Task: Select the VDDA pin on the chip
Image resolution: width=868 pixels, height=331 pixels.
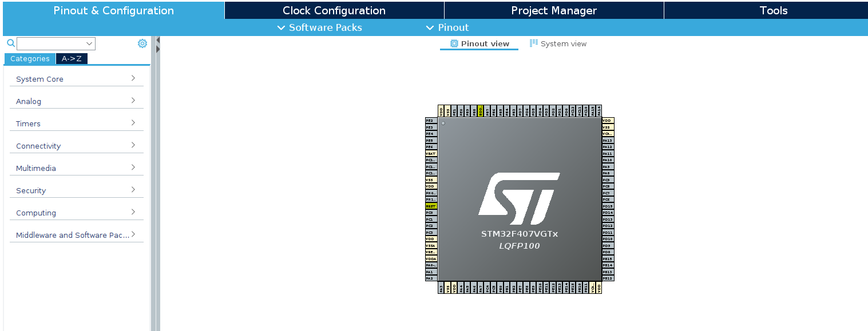Action: click(x=431, y=258)
